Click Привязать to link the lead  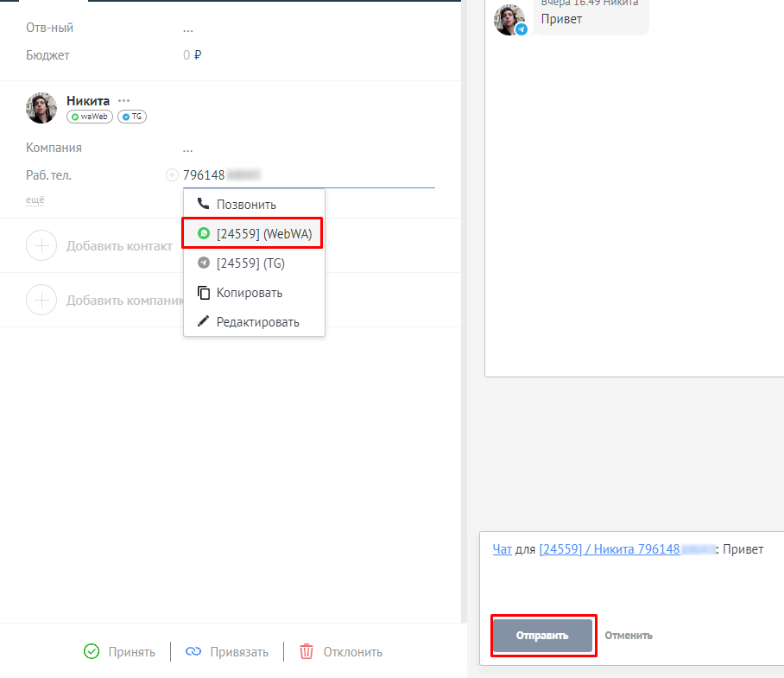pyautogui.click(x=227, y=652)
